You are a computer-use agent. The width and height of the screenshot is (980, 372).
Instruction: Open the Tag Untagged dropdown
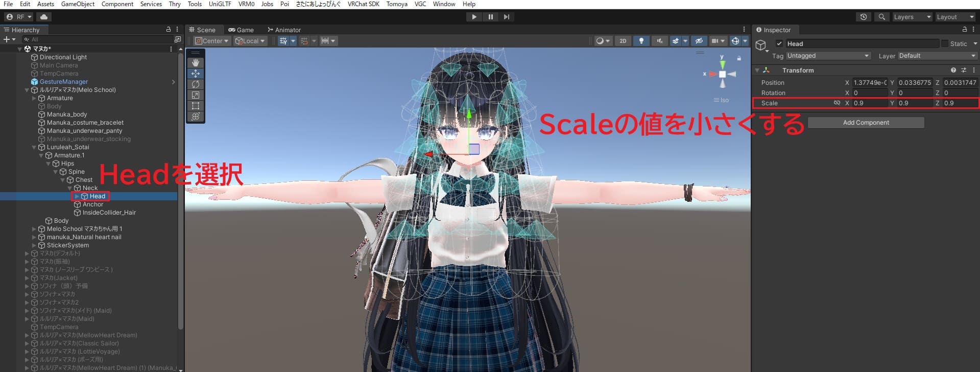tap(828, 56)
